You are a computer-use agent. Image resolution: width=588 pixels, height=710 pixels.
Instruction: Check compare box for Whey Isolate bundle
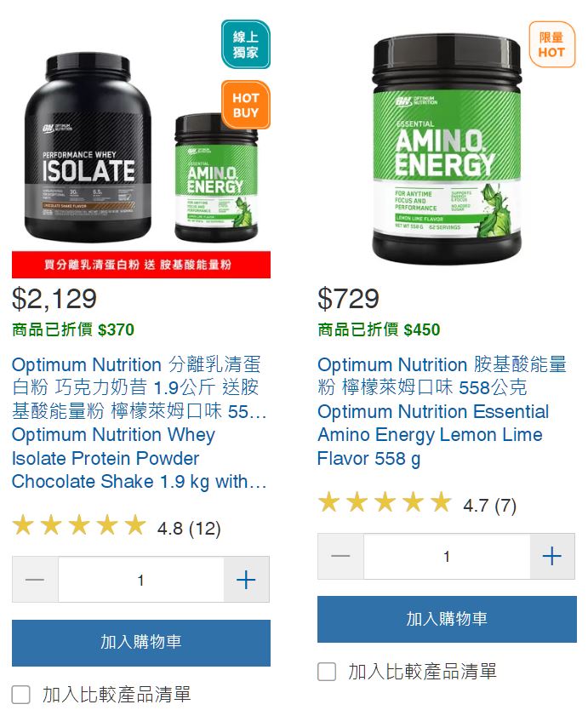(x=20, y=694)
